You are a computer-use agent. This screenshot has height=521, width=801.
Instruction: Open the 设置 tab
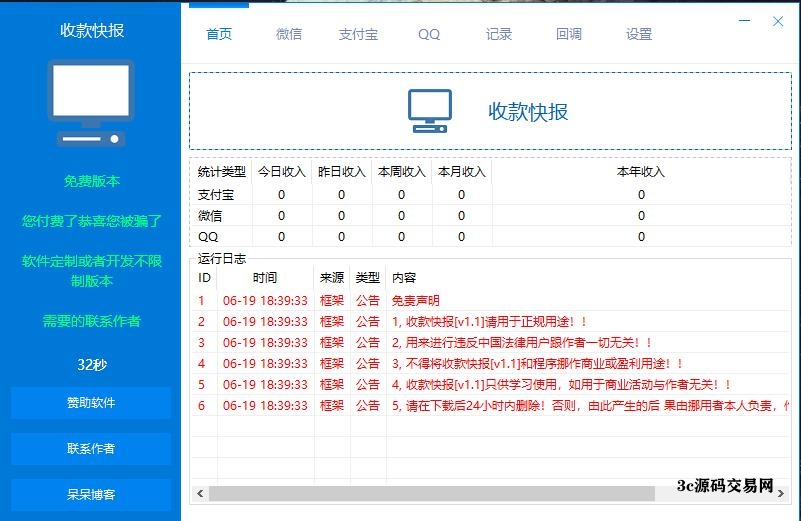[639, 34]
